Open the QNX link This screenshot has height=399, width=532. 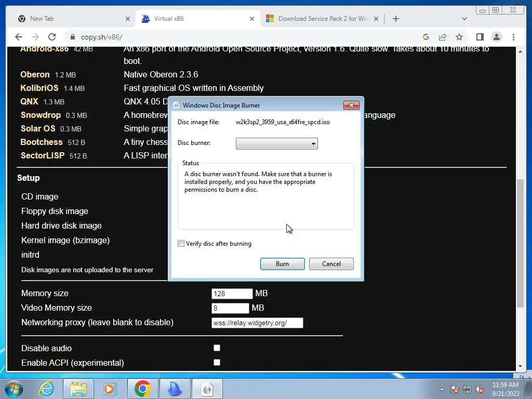coord(29,102)
